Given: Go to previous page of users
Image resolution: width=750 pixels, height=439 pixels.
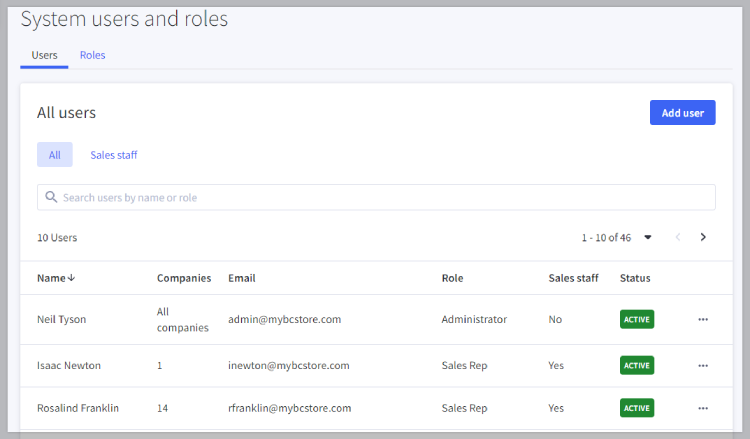Looking at the screenshot, I should click(x=678, y=237).
